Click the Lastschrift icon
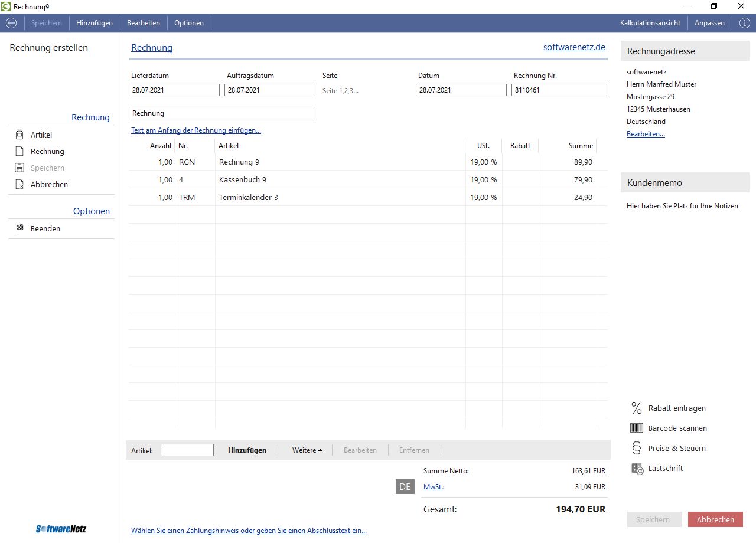This screenshot has height=543, width=756. [x=637, y=468]
